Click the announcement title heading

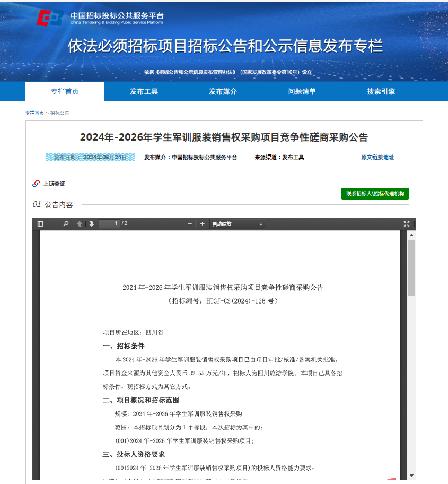(224, 137)
